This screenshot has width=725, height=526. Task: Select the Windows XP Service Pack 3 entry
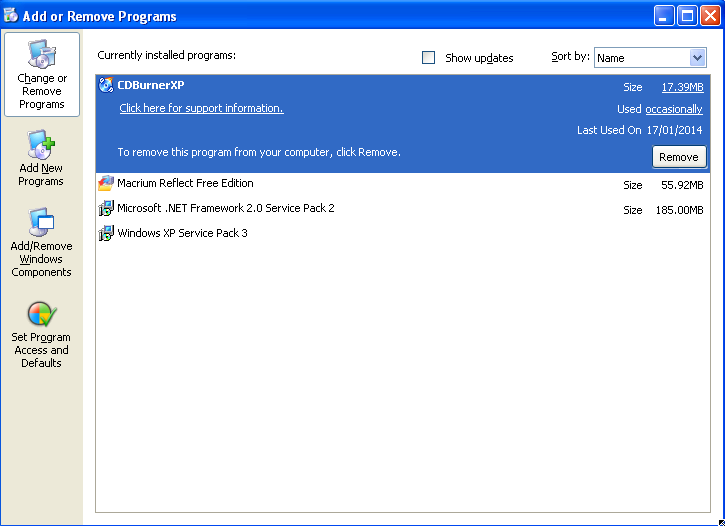point(182,234)
